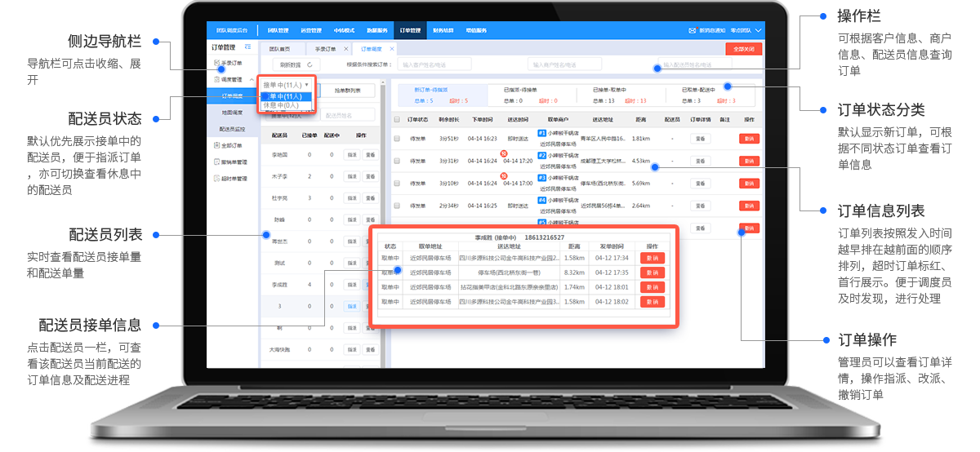
Task: Select 休息中(0人) option in dropdown list
Action: coord(280,105)
